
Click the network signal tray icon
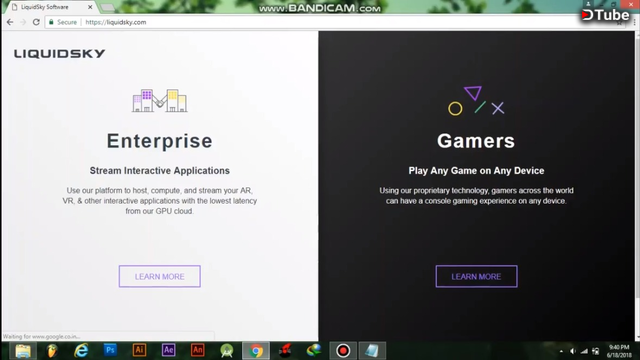tap(584, 351)
